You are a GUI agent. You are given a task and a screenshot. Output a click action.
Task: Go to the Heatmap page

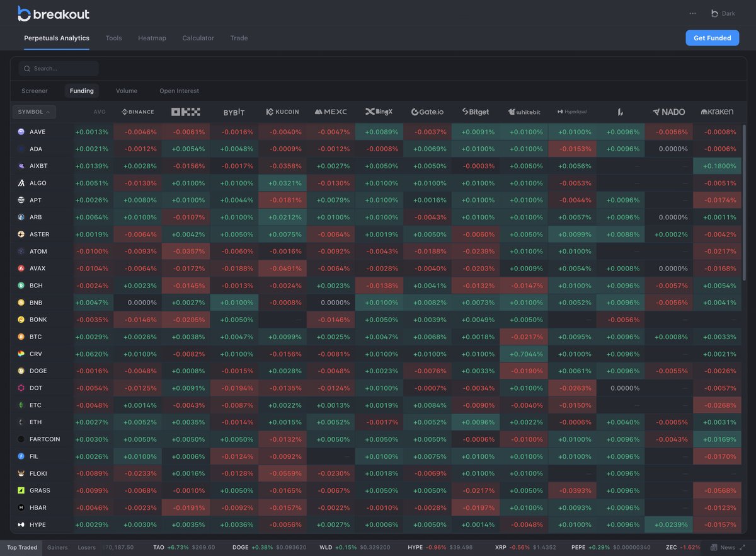[x=152, y=38]
